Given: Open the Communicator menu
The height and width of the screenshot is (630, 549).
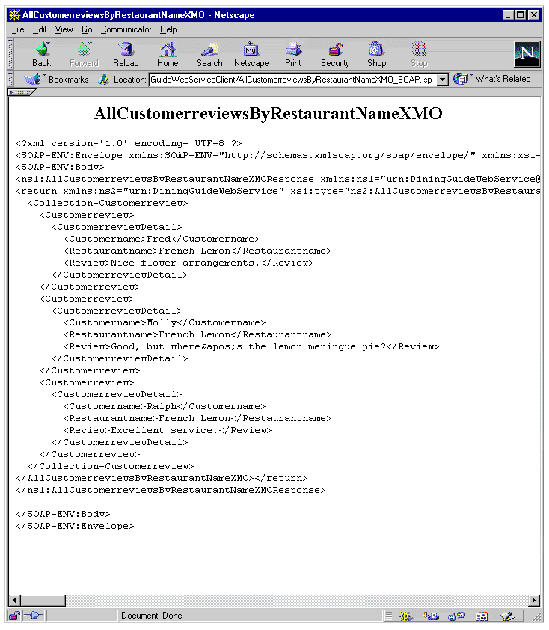Looking at the screenshot, I should coord(126,30).
